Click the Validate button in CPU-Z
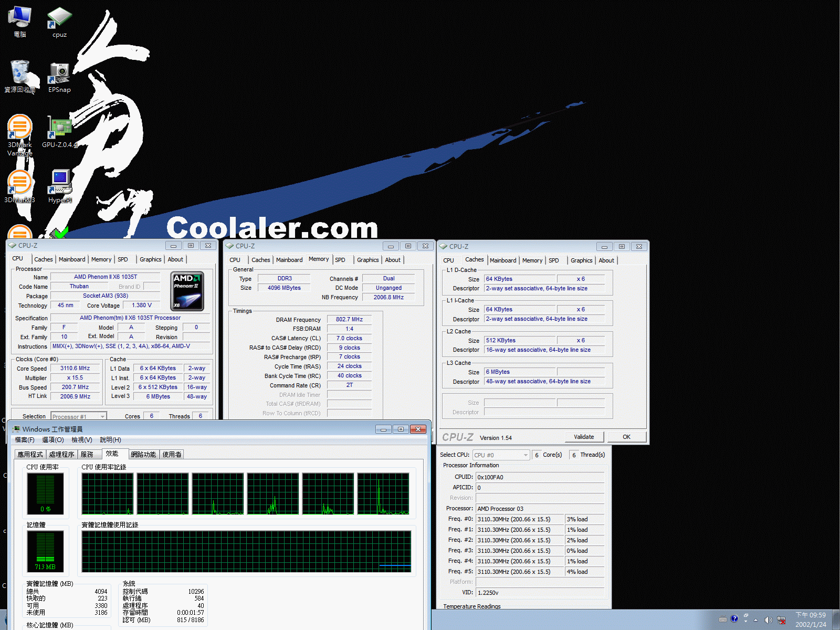Image resolution: width=840 pixels, height=630 pixels. pos(584,437)
